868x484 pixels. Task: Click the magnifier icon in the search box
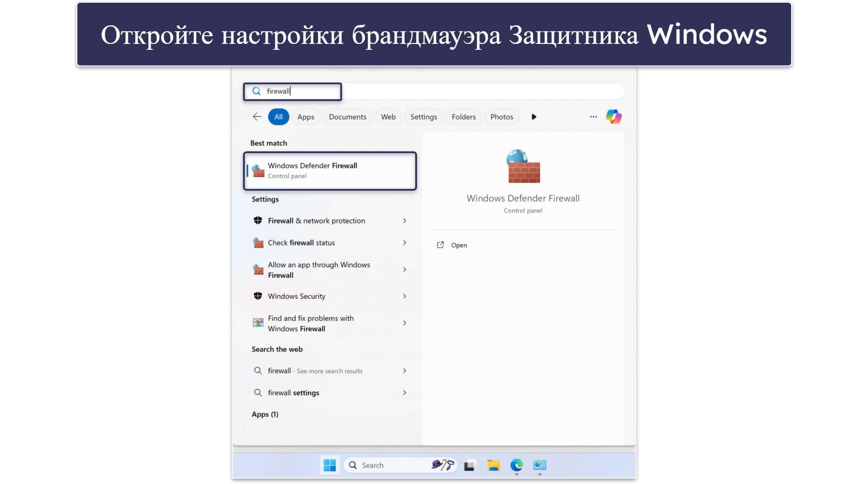[x=256, y=91]
